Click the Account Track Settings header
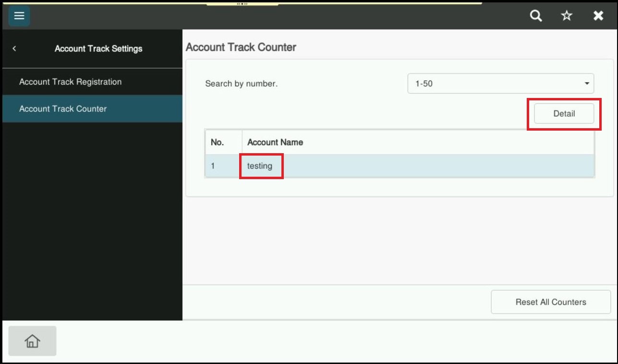 98,49
